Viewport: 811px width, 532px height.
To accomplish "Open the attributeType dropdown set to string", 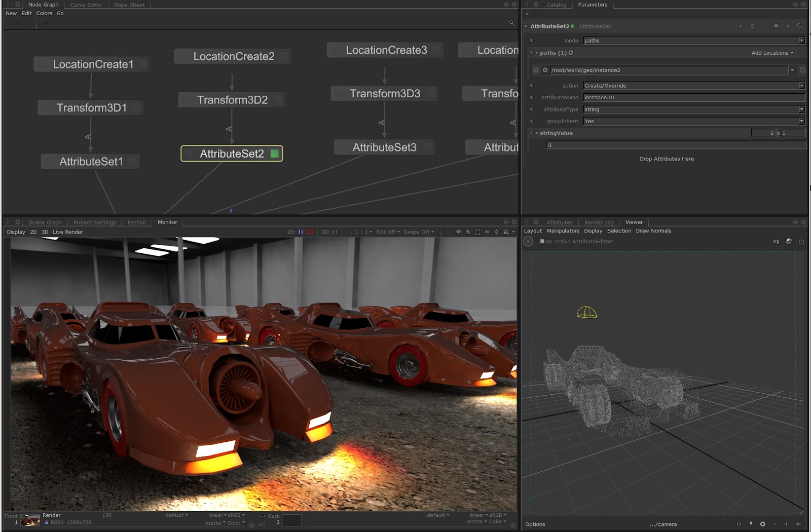I will click(694, 109).
